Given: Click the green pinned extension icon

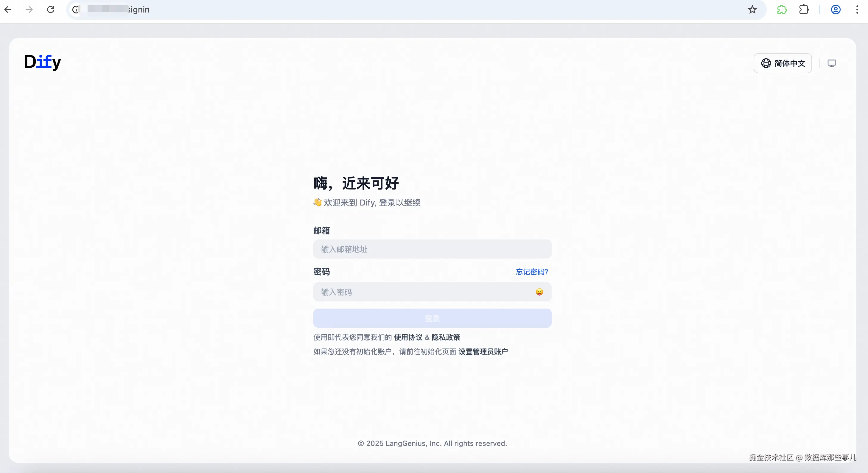Looking at the screenshot, I should click(x=782, y=10).
